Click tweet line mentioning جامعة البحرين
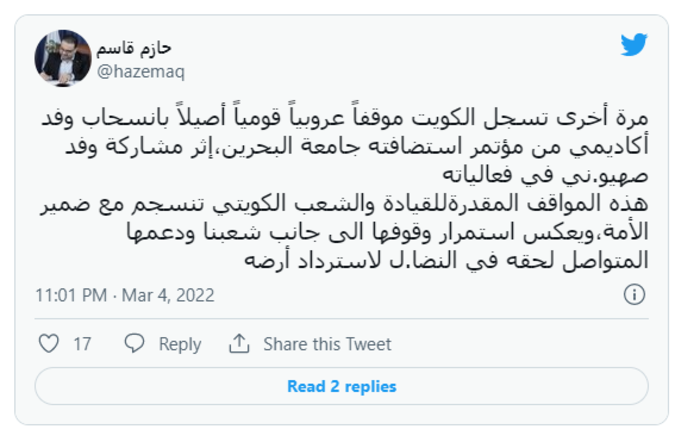The height and width of the screenshot is (448, 700). click(x=357, y=146)
